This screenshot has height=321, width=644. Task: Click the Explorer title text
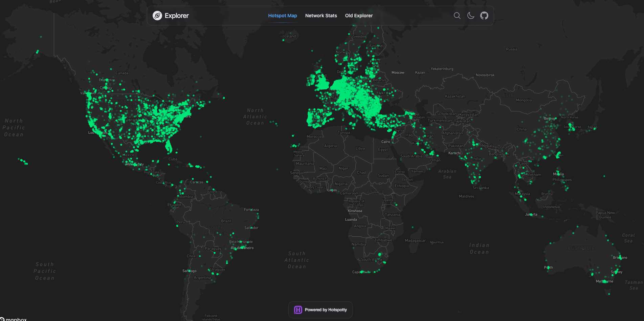(x=177, y=16)
